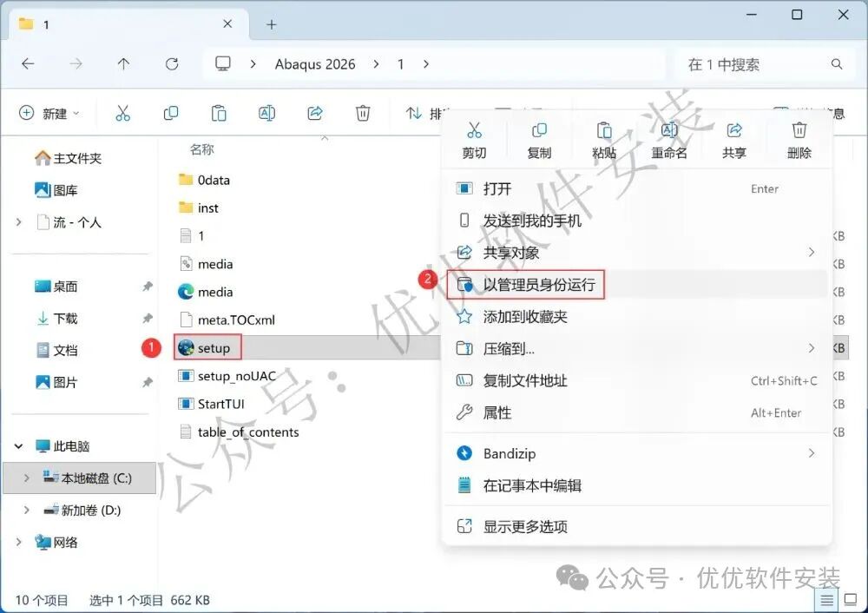Open 文档 in the sidebar
Image resolution: width=868 pixels, height=613 pixels.
56,351
